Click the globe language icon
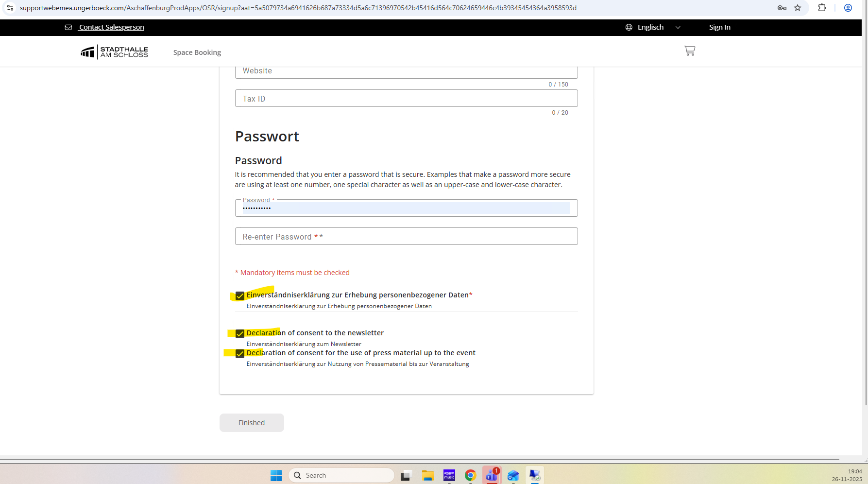Viewport: 868px width, 484px height. [629, 27]
